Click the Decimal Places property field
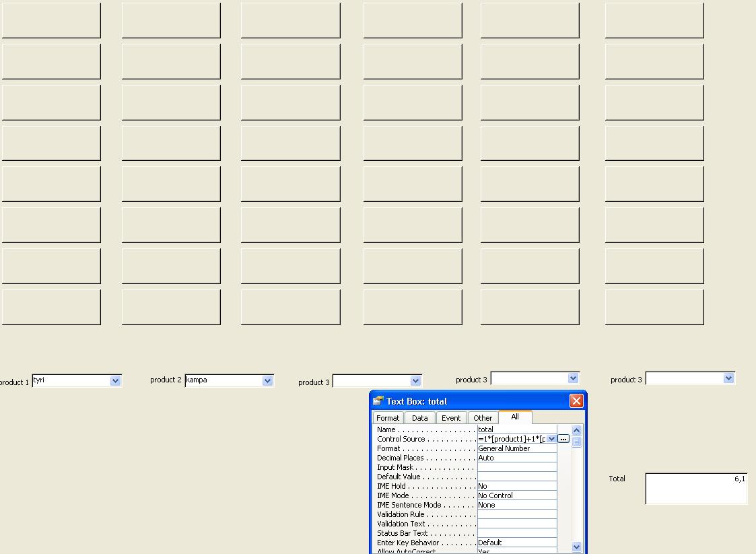Viewport: 756px width, 554px height. [516, 458]
